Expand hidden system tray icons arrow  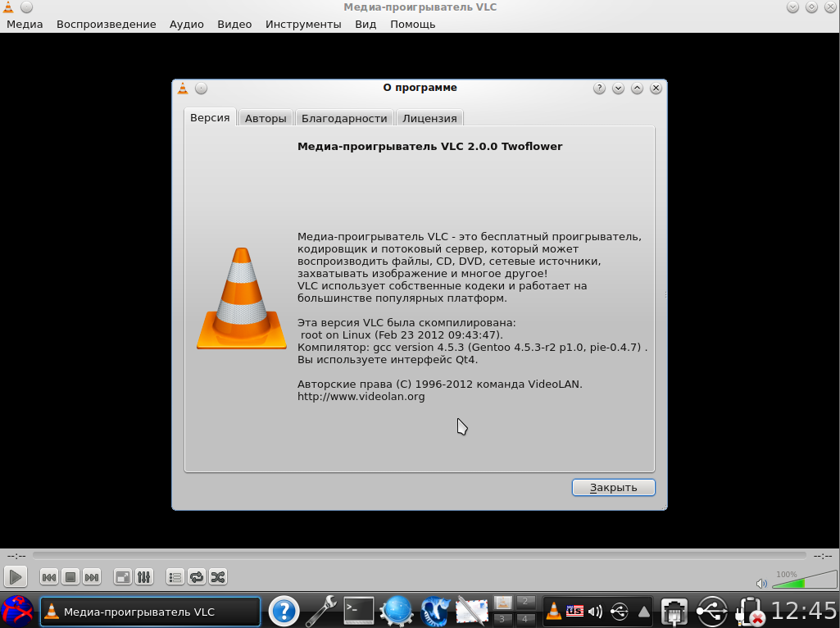(x=644, y=612)
